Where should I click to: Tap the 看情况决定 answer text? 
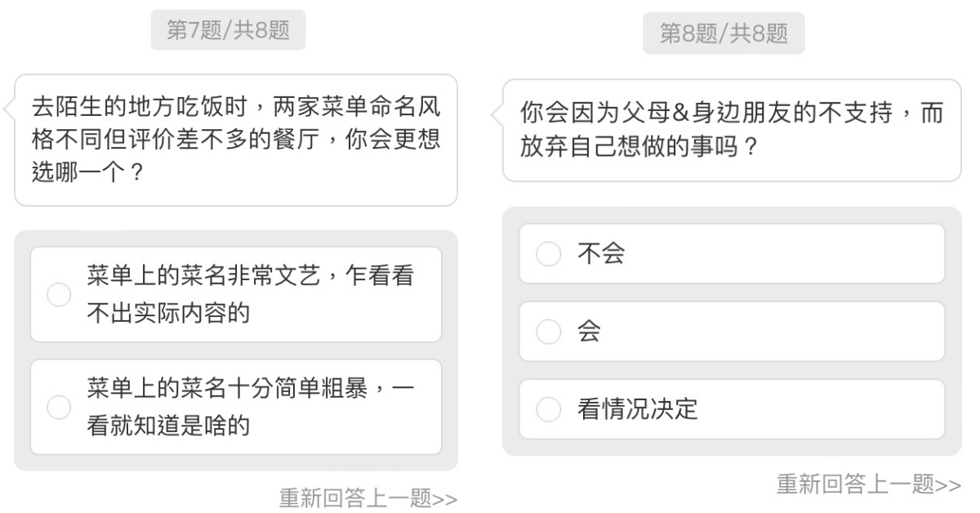pos(637,409)
